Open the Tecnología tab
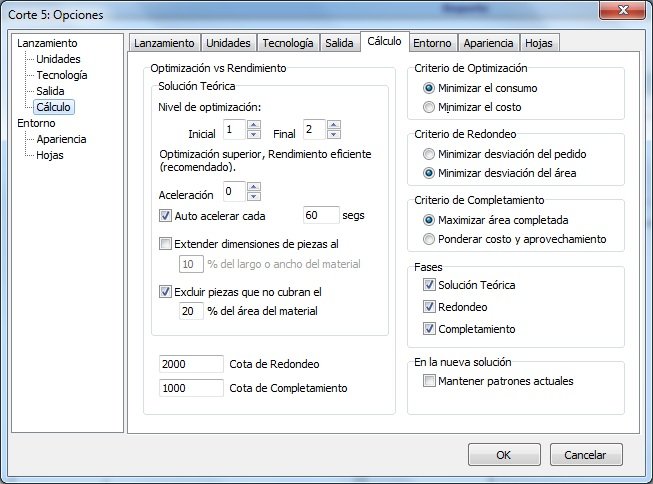This screenshot has width=653, height=484. point(289,43)
